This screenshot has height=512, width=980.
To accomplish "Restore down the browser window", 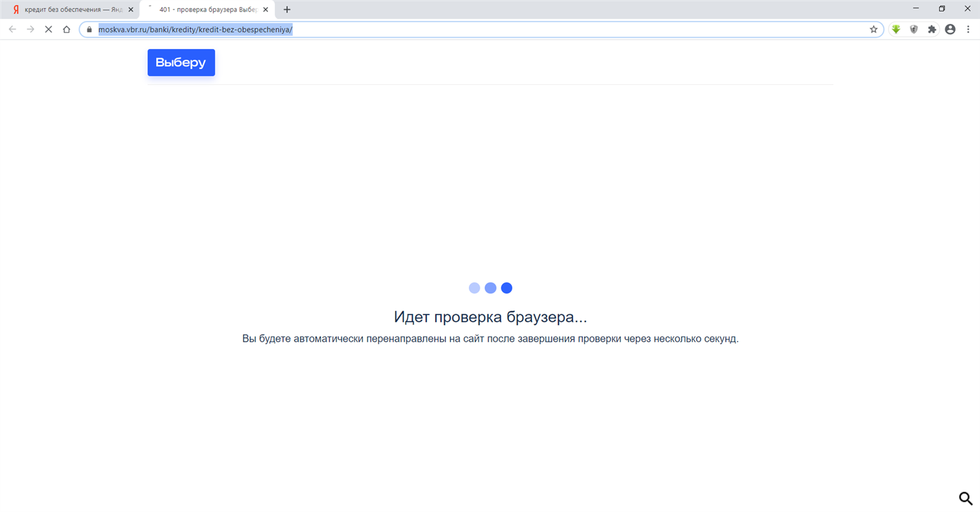I will (x=942, y=9).
